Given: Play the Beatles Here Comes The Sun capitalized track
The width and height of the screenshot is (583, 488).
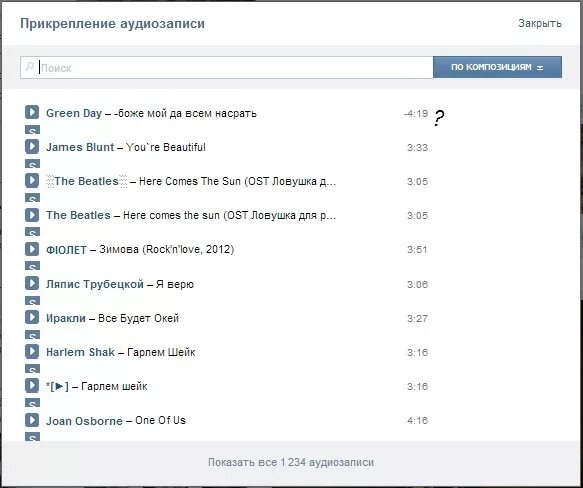Looking at the screenshot, I should click(32, 180).
